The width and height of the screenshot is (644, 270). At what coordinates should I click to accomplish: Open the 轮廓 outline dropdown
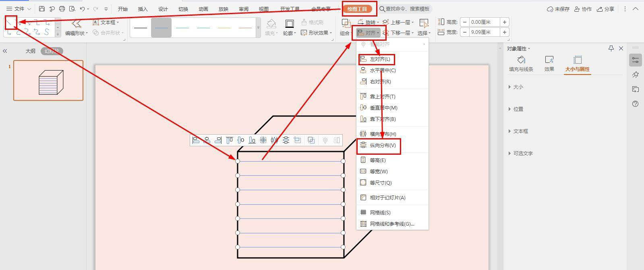point(289,27)
